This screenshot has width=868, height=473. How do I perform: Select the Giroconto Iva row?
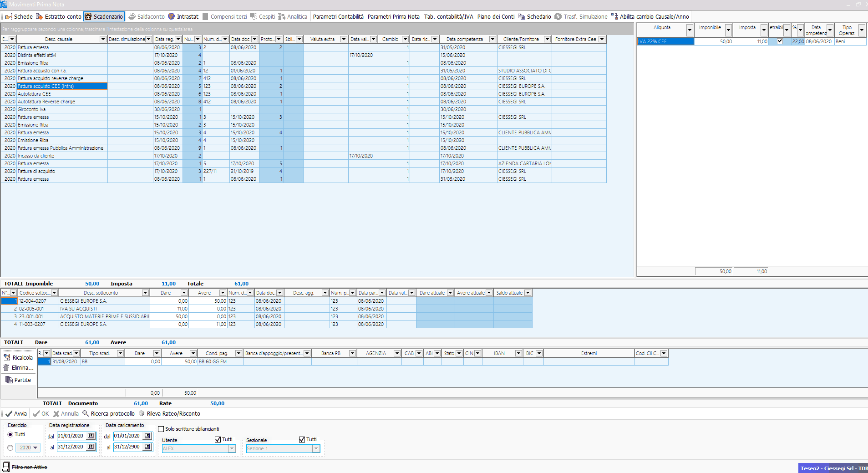click(304, 109)
